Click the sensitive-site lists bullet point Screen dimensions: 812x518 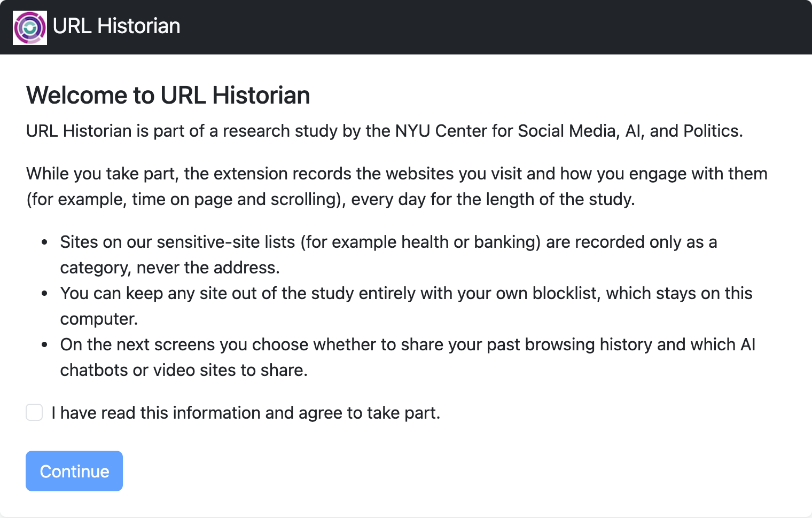tap(388, 255)
